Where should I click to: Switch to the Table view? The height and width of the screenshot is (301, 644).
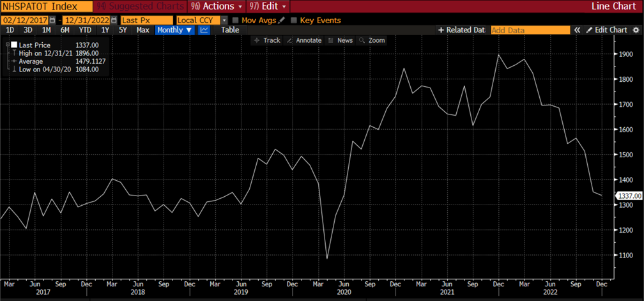(230, 30)
